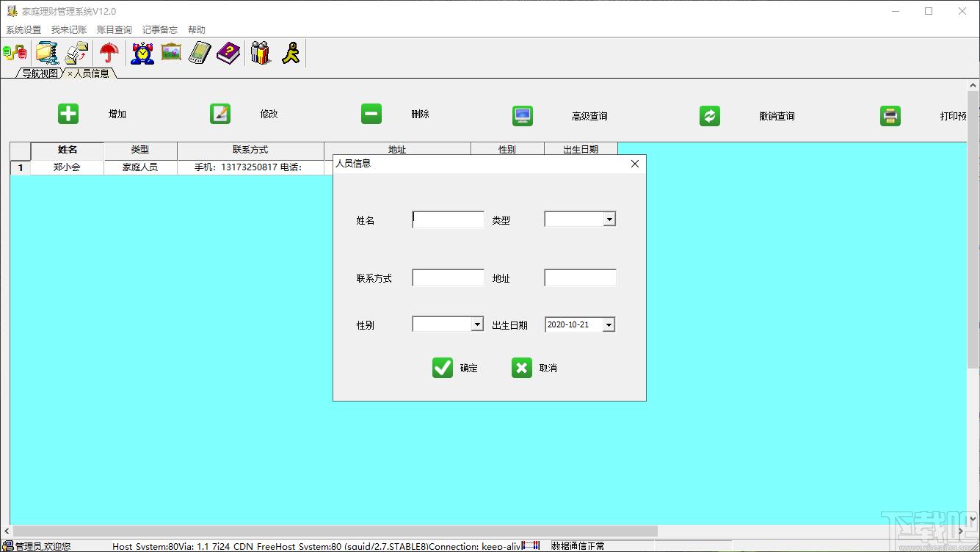
Task: Click the 2020-10-21 date value
Action: 568,324
